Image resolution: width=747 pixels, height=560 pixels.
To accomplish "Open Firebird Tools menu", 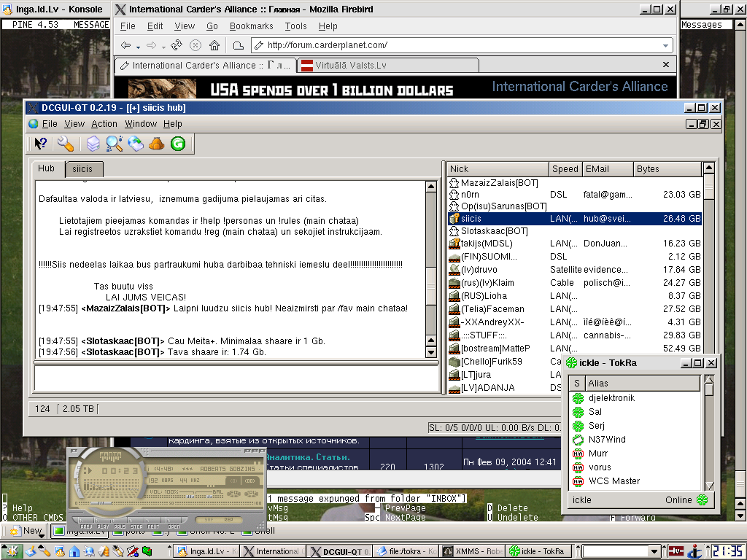I will tap(295, 26).
